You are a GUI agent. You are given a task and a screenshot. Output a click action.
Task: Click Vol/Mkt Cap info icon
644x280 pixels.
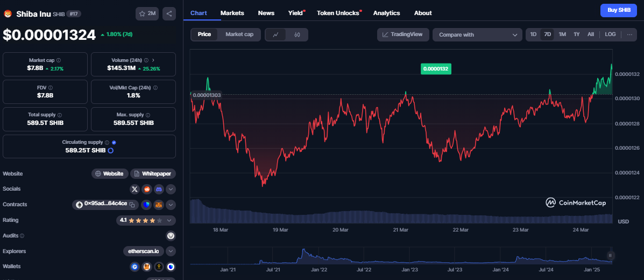(x=155, y=88)
